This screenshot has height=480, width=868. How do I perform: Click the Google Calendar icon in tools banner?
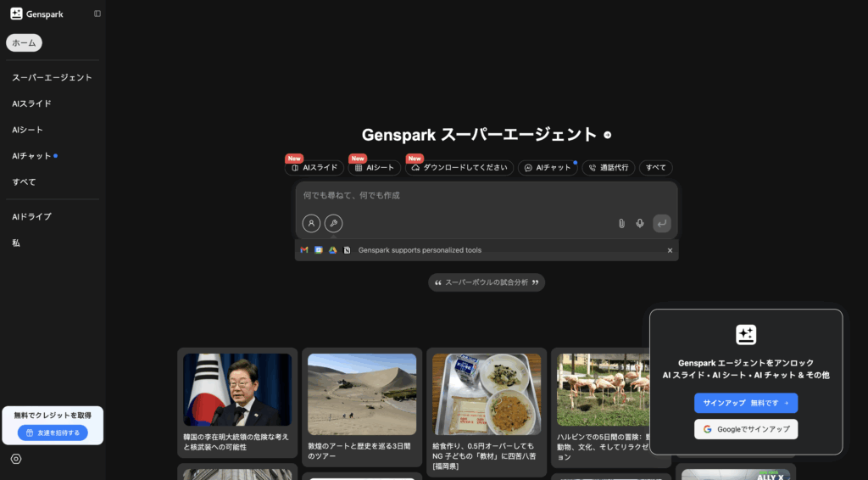tap(319, 250)
